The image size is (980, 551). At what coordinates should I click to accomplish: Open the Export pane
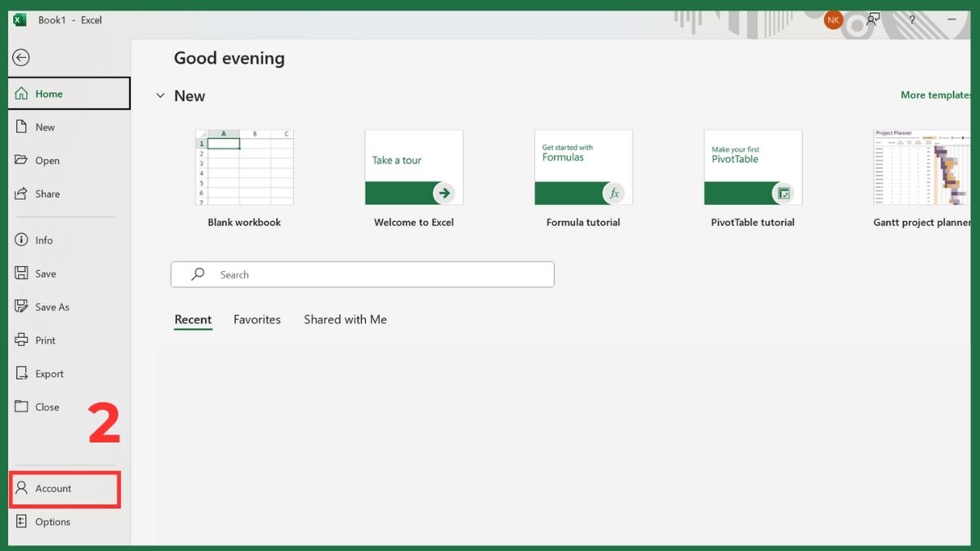[50, 373]
